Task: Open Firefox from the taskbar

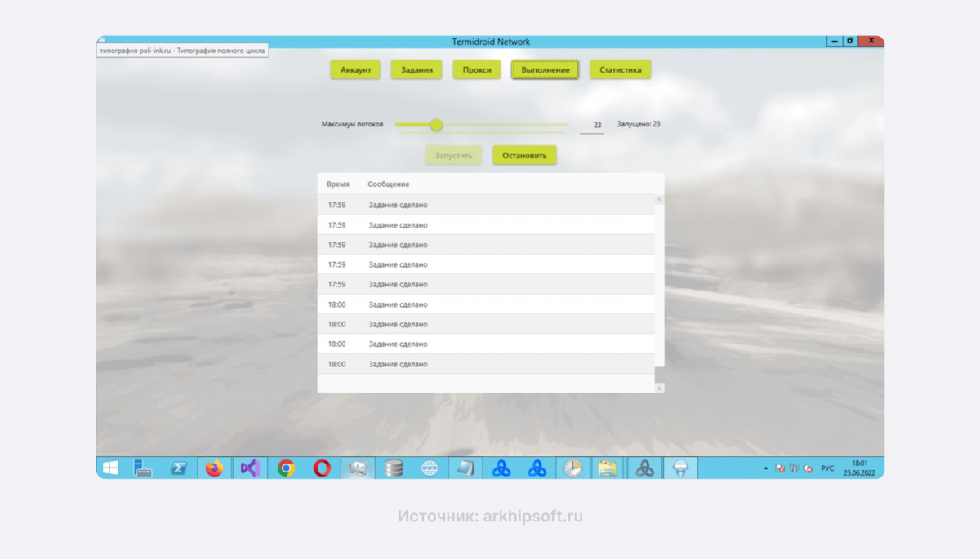Action: [214, 468]
